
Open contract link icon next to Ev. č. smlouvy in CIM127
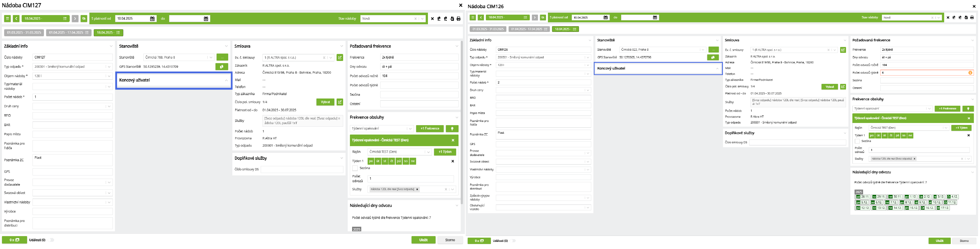(x=340, y=58)
